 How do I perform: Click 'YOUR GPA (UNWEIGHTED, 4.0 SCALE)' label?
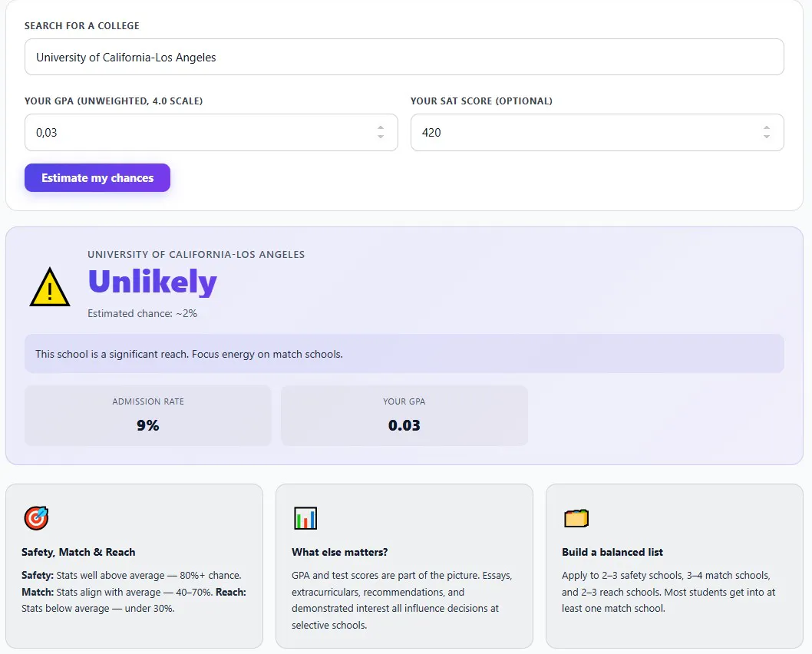114,101
